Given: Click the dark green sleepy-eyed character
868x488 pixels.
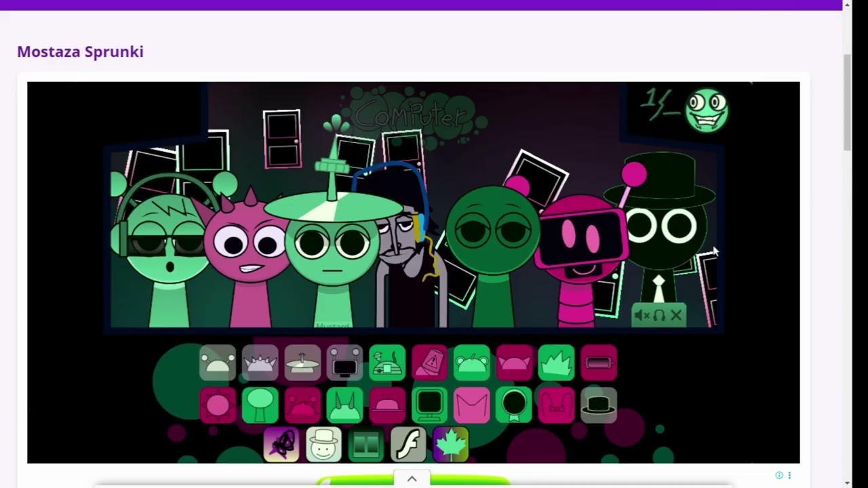Looking at the screenshot, I should (x=493, y=258).
